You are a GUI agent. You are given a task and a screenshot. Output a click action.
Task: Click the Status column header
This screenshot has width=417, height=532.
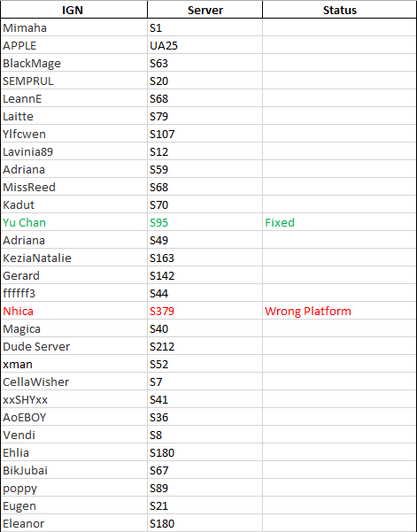click(339, 10)
